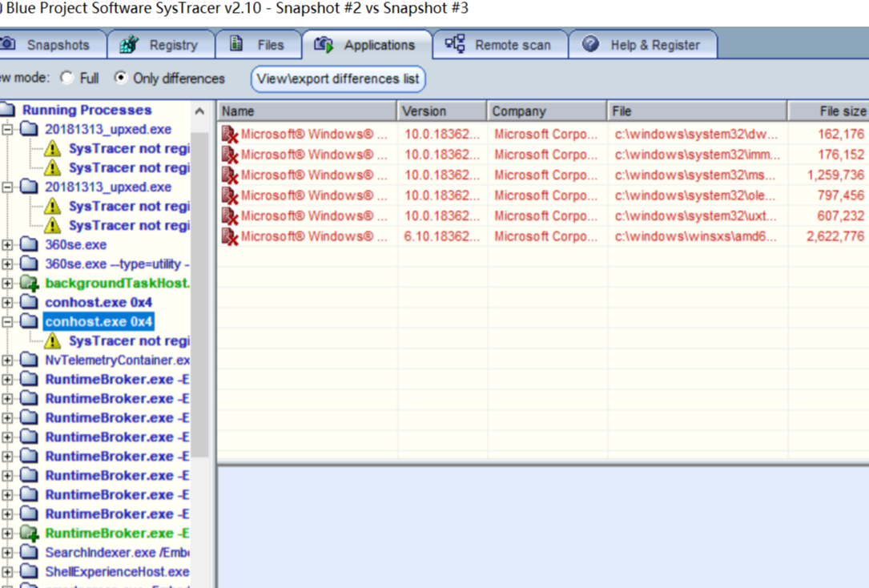Click the Registry tab cube icon
The width and height of the screenshot is (869, 588).
(129, 44)
